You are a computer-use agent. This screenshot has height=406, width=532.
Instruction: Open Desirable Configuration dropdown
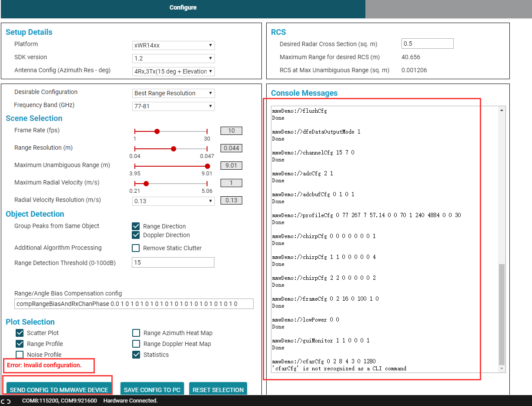click(173, 93)
